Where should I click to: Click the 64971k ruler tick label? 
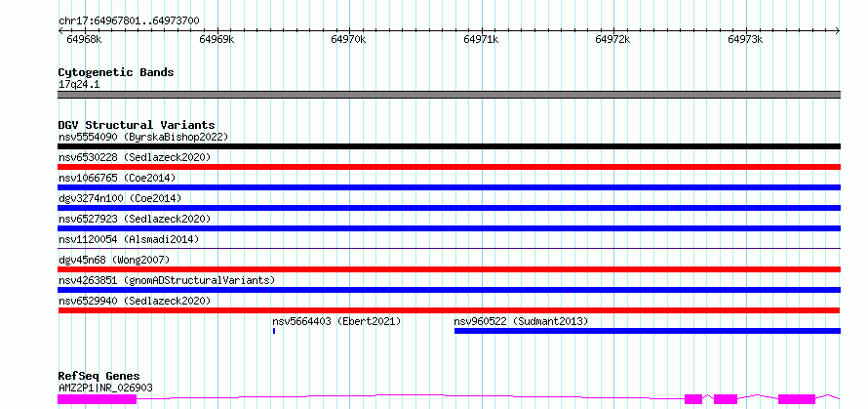(481, 39)
